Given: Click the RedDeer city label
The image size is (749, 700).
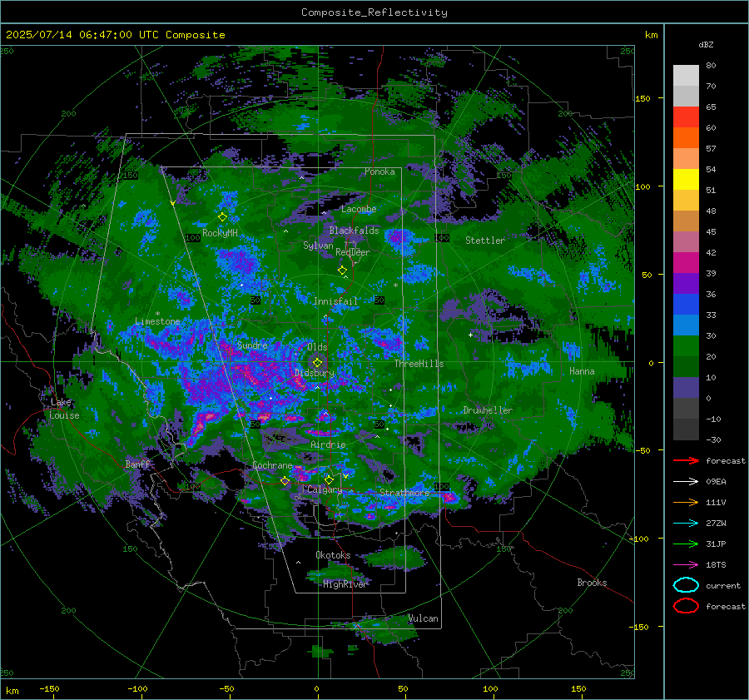Looking at the screenshot, I should coord(353,252).
